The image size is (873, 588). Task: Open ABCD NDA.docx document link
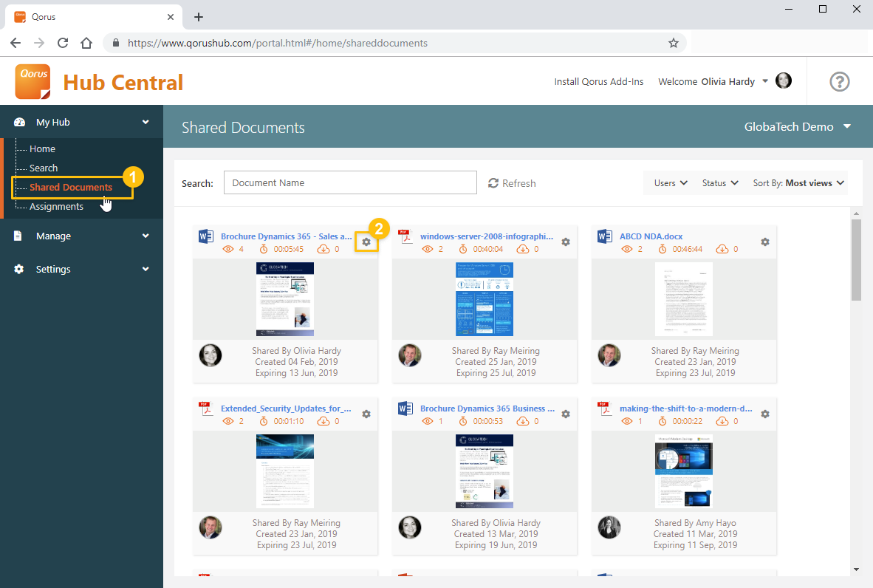click(651, 236)
